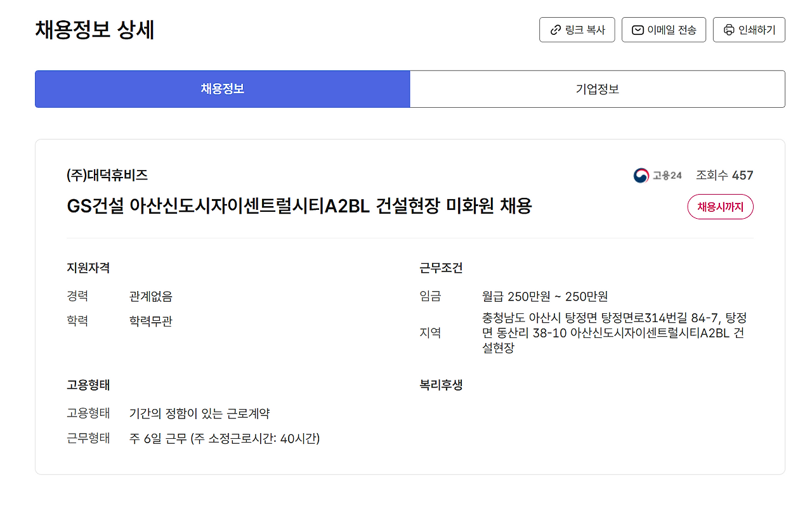812x506 pixels.
Task: Copy the job posting link via 링크 복사
Action: [577, 29]
